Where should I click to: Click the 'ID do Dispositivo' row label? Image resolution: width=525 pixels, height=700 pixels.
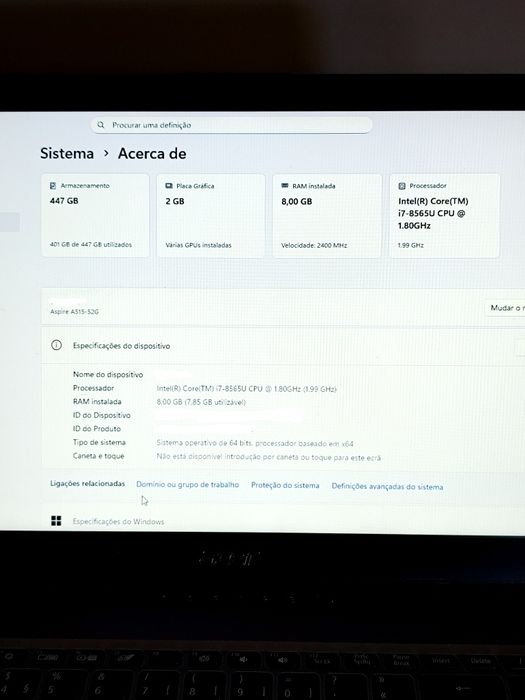tap(102, 415)
